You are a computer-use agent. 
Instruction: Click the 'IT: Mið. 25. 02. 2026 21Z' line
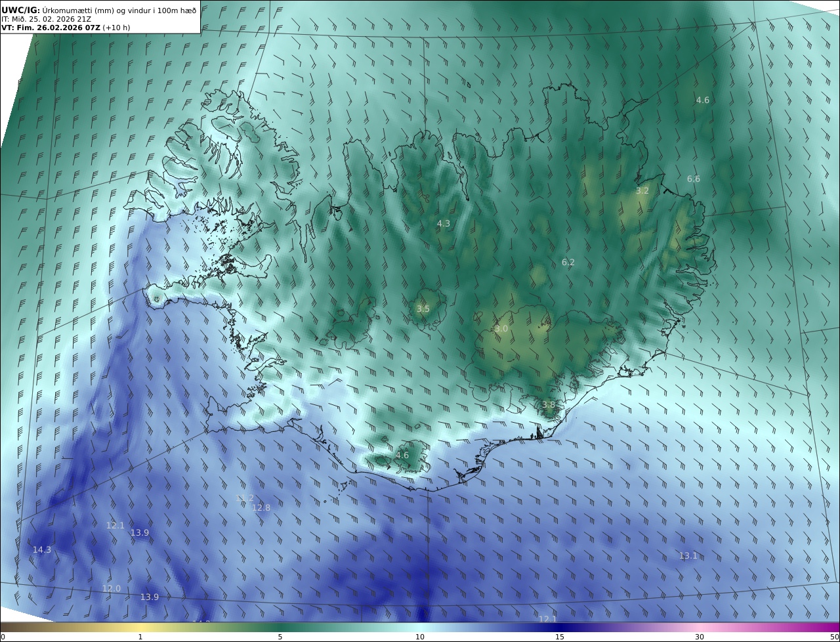(x=46, y=19)
